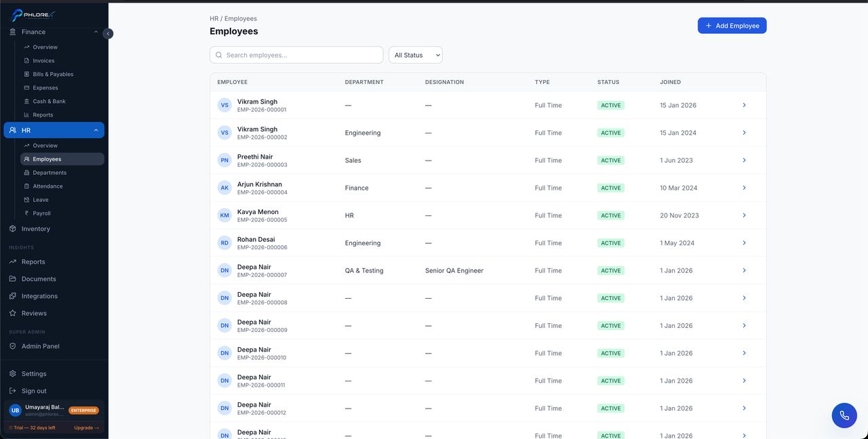Click the ENTERPRISE plan badge
The height and width of the screenshot is (439, 868).
click(x=83, y=411)
